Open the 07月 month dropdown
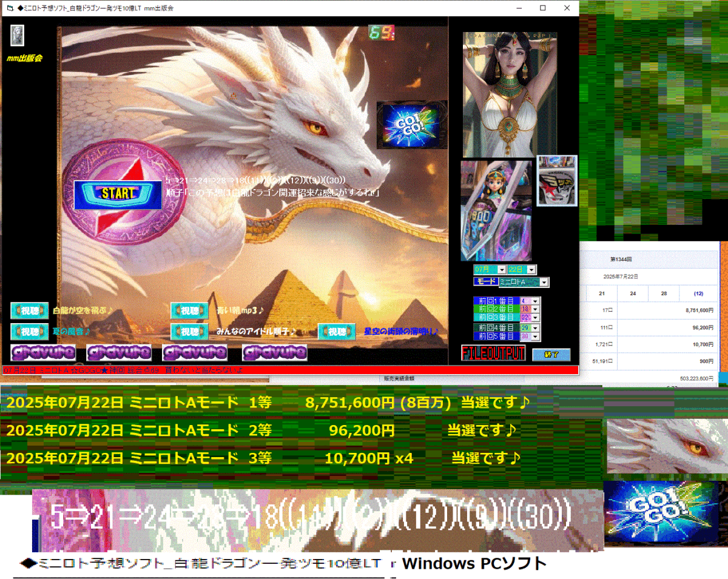This screenshot has width=728, height=579. click(x=502, y=269)
